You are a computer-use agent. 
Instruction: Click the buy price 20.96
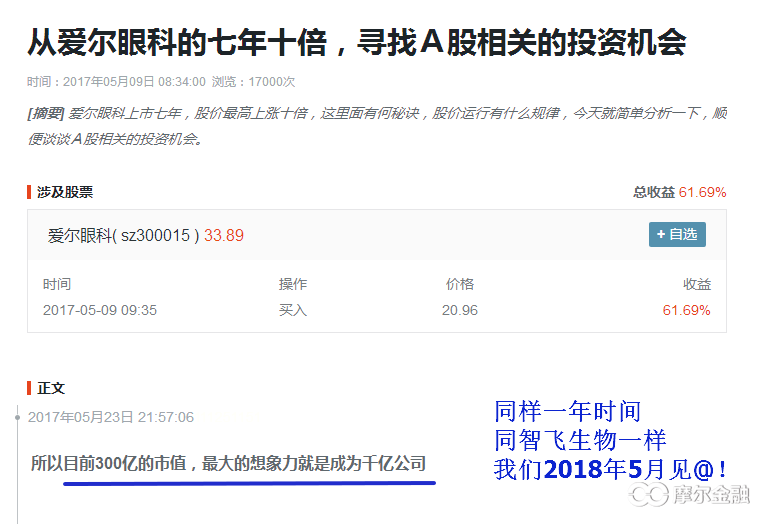[460, 310]
